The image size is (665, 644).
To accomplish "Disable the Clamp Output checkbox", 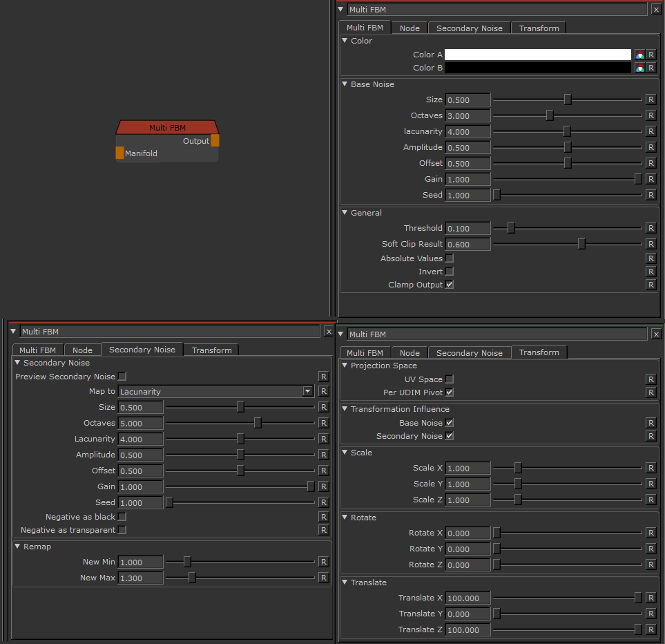I will [x=450, y=285].
